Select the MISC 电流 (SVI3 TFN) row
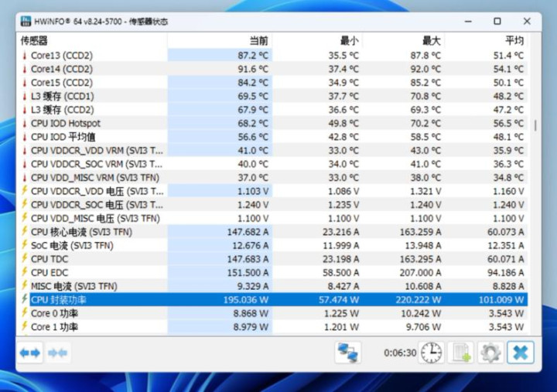 272,286
